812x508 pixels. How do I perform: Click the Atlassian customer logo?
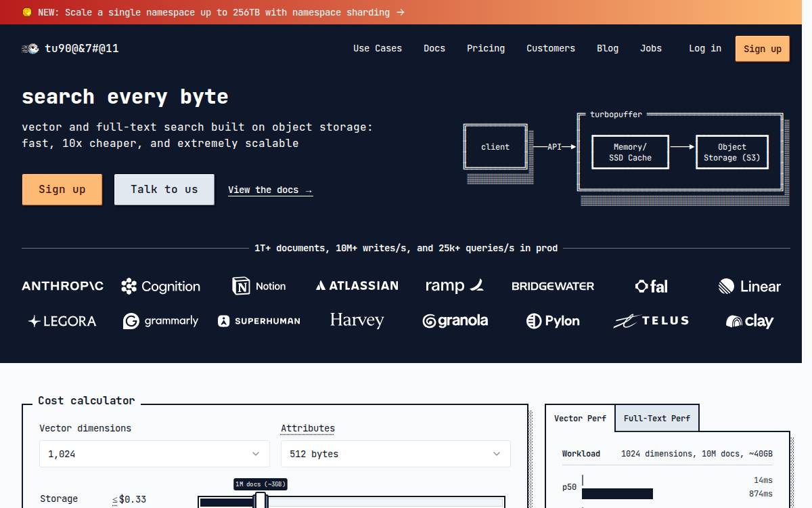click(x=357, y=286)
